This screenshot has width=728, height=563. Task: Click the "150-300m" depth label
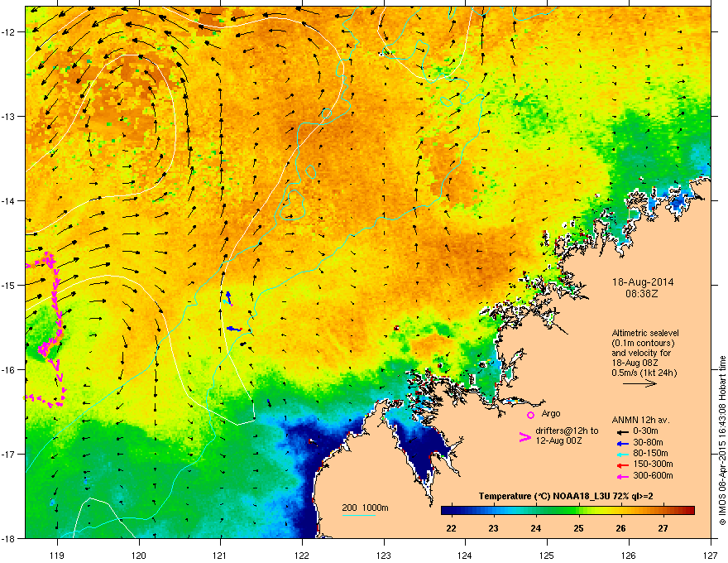tap(653, 464)
